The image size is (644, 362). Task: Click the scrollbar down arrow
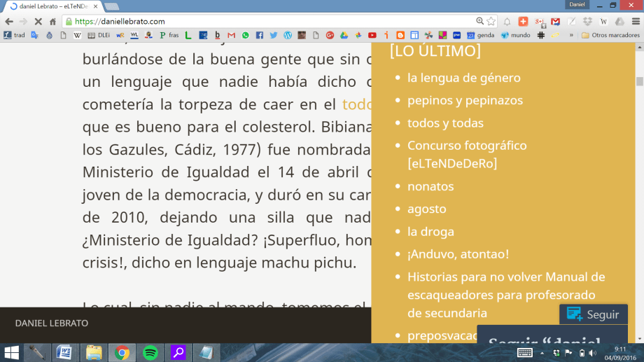coord(640,339)
